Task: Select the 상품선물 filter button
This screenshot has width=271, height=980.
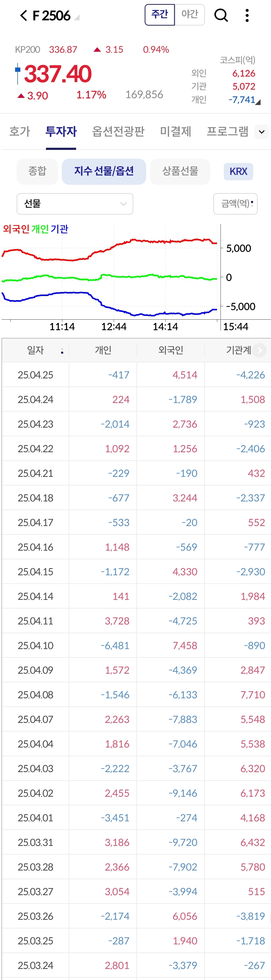Action: 180,171
